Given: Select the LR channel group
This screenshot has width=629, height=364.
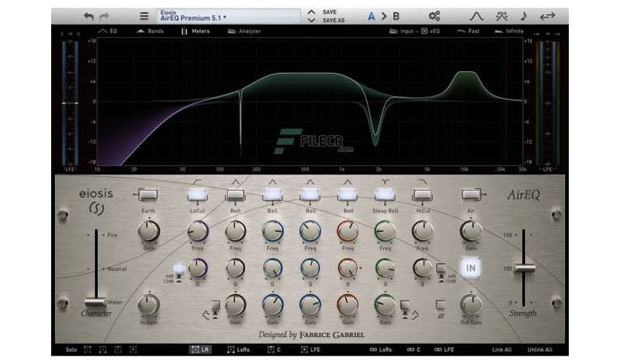Looking at the screenshot, I should (200, 350).
